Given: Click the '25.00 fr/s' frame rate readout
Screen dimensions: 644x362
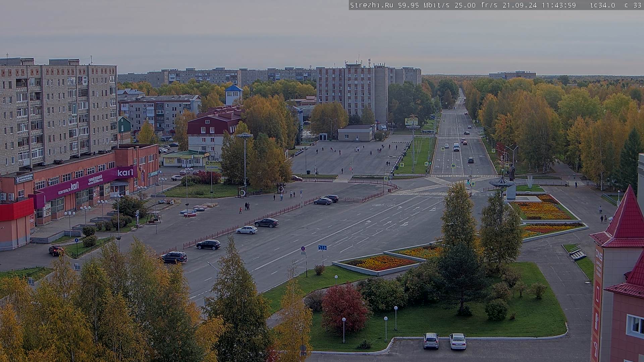Looking at the screenshot, I should (x=476, y=5).
